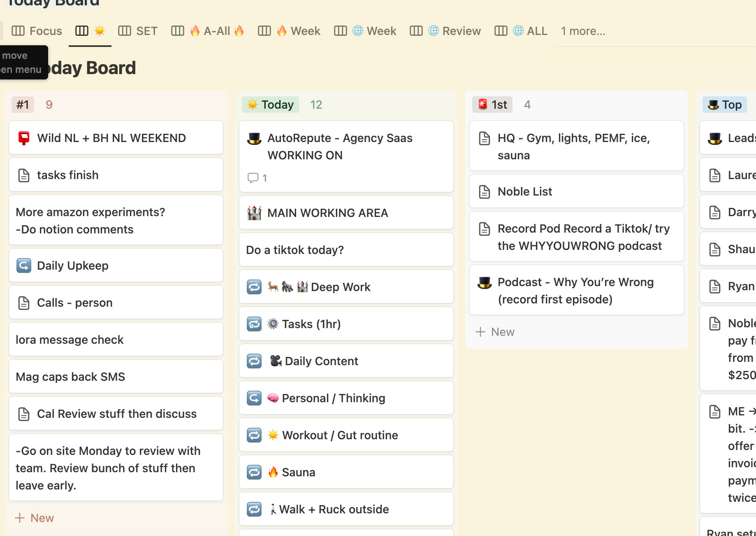Click the repeat icon on Deep Work card
756x536 pixels.
[x=254, y=287]
